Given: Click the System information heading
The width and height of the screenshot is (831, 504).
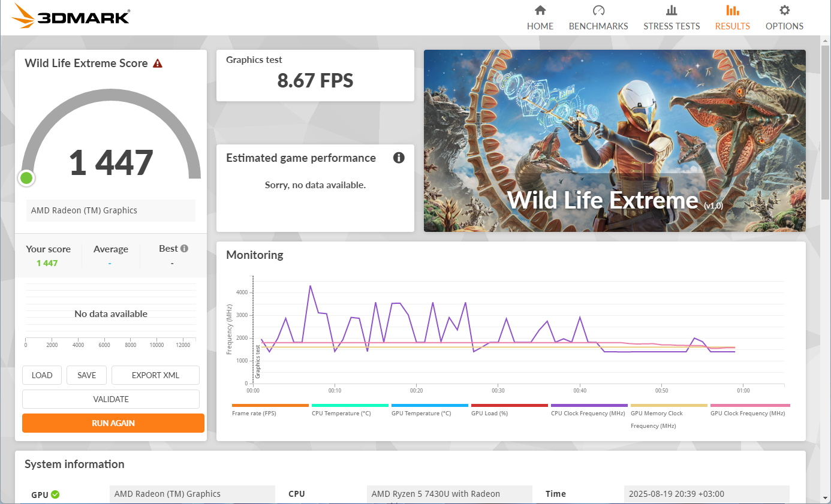Looking at the screenshot, I should (x=74, y=464).
